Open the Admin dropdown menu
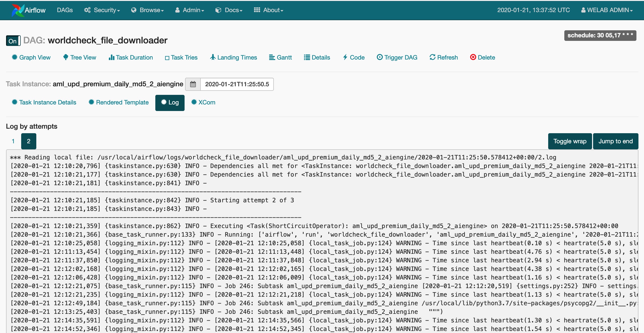This screenshot has height=333, width=644. (x=190, y=10)
